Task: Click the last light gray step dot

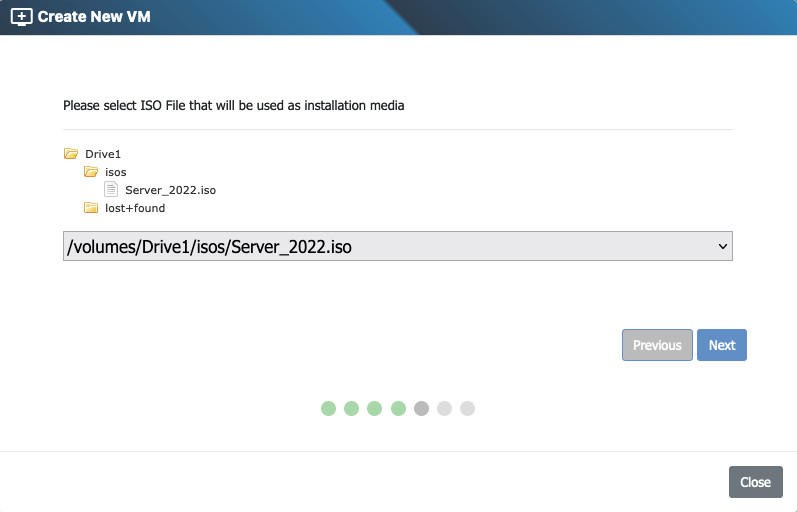Action: point(467,408)
